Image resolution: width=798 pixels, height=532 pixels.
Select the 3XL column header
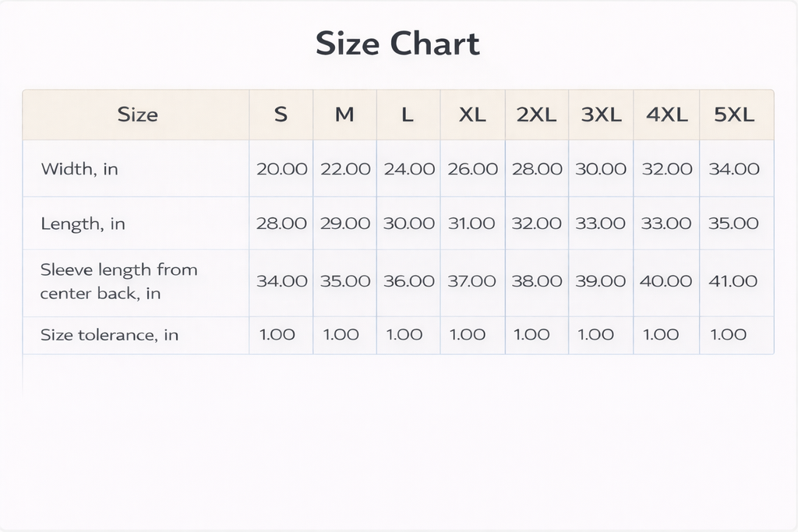click(601, 115)
